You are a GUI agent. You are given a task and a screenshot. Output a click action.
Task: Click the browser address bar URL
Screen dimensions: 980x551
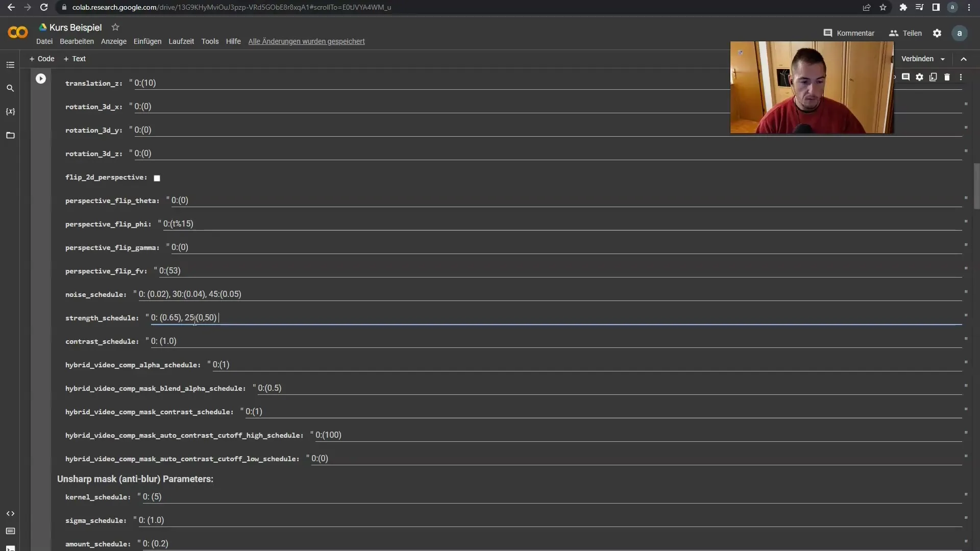click(x=232, y=7)
